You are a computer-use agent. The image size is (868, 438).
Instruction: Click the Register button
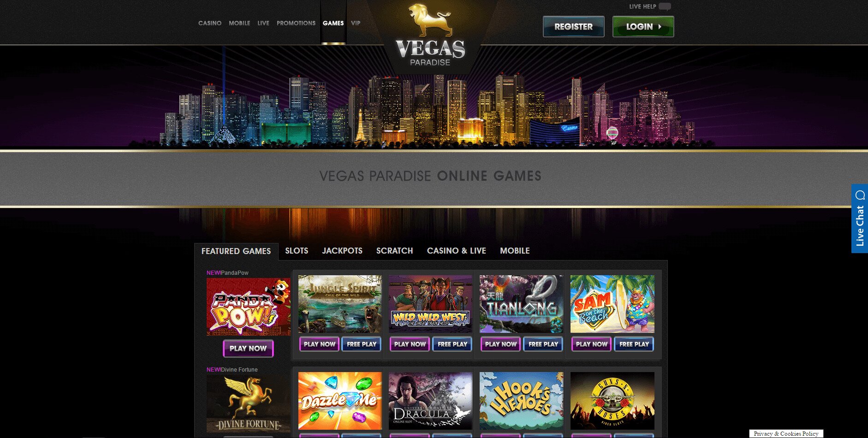(573, 26)
